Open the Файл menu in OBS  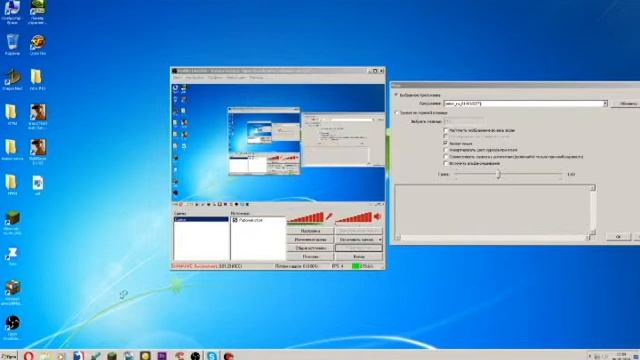click(x=177, y=77)
